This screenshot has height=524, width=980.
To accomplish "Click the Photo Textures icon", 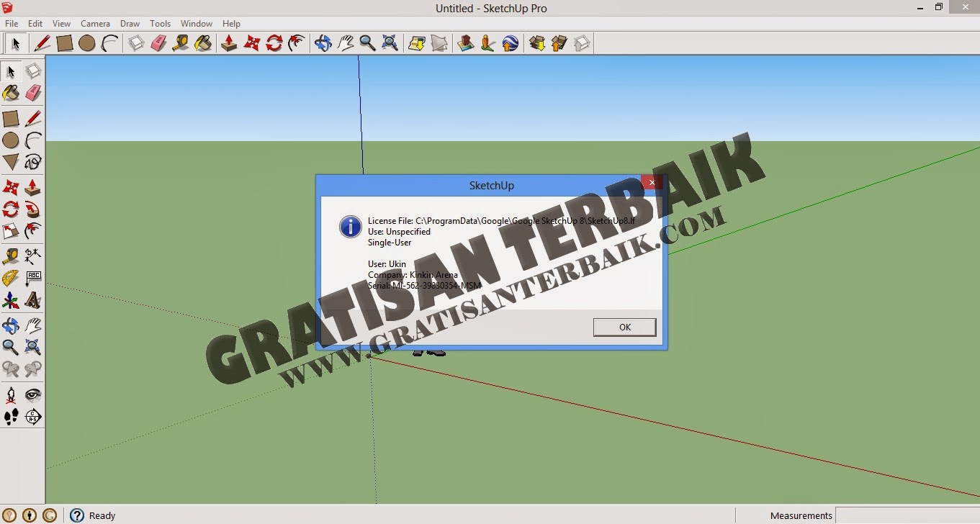I will pos(487,44).
